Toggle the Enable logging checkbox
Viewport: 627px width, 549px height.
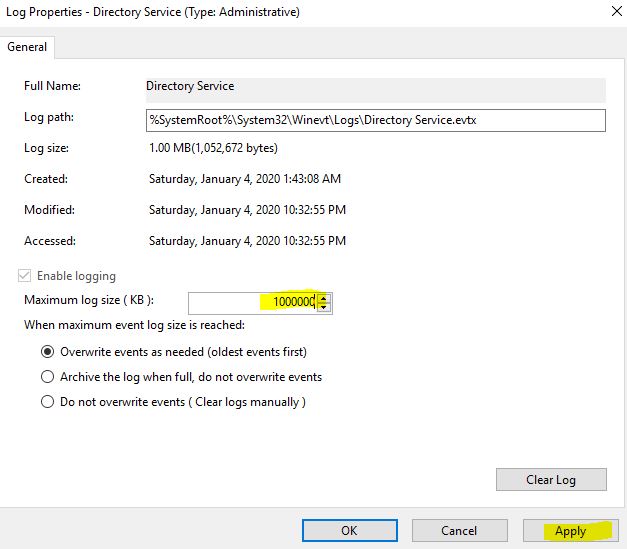point(24,275)
